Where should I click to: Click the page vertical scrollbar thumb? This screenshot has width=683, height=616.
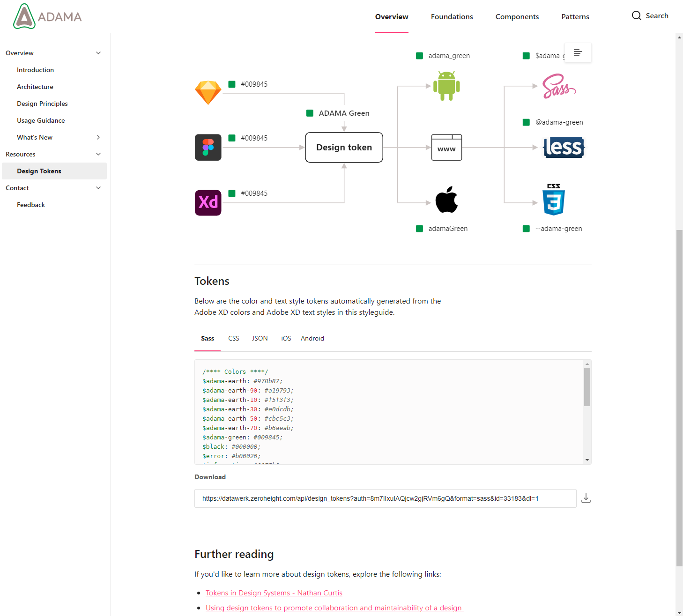pos(679,398)
